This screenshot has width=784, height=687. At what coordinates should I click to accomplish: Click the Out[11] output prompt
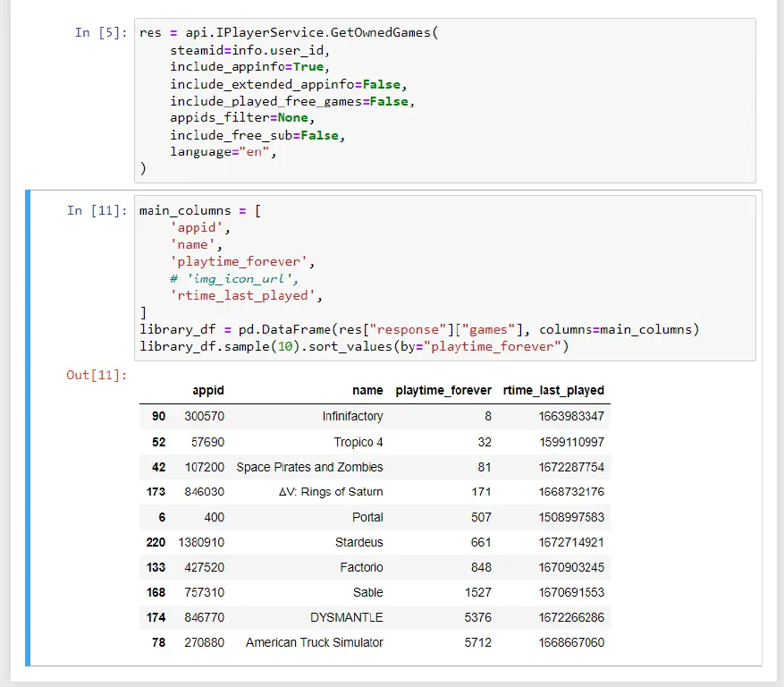[x=97, y=375]
